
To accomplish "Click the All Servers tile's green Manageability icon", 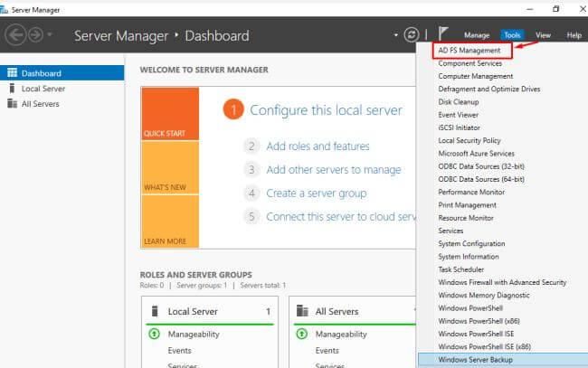I will click(x=303, y=334).
